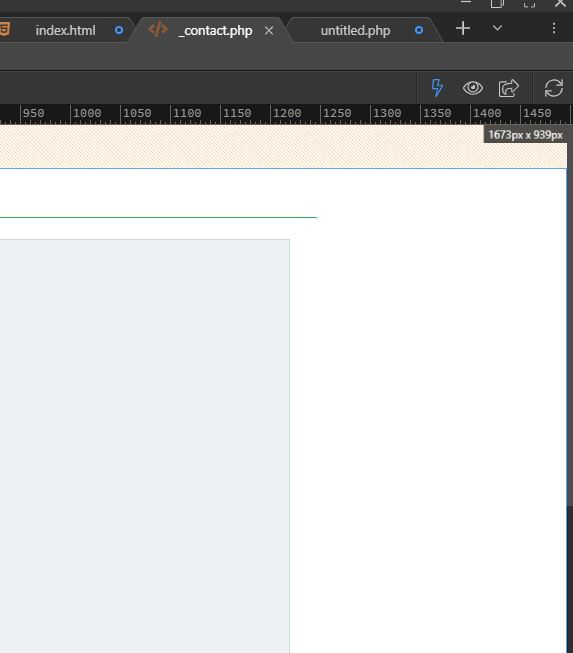Click the 1200 mark on the ruler
573x653 pixels.
pos(287,113)
